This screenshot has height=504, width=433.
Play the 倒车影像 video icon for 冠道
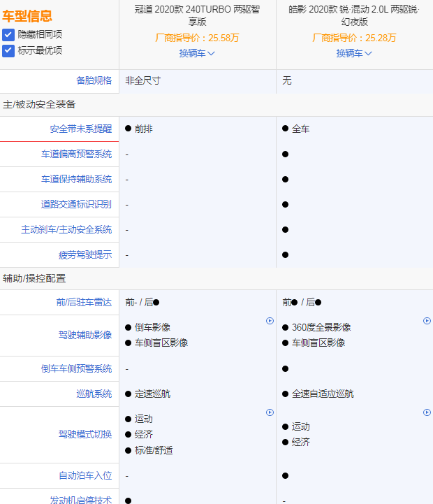[270, 321]
